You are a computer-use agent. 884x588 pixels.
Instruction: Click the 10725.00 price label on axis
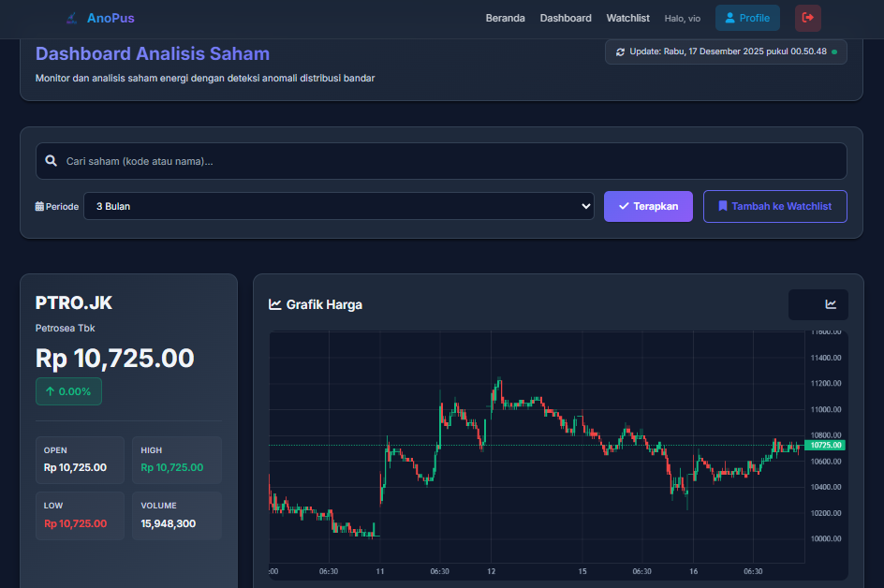coord(826,446)
